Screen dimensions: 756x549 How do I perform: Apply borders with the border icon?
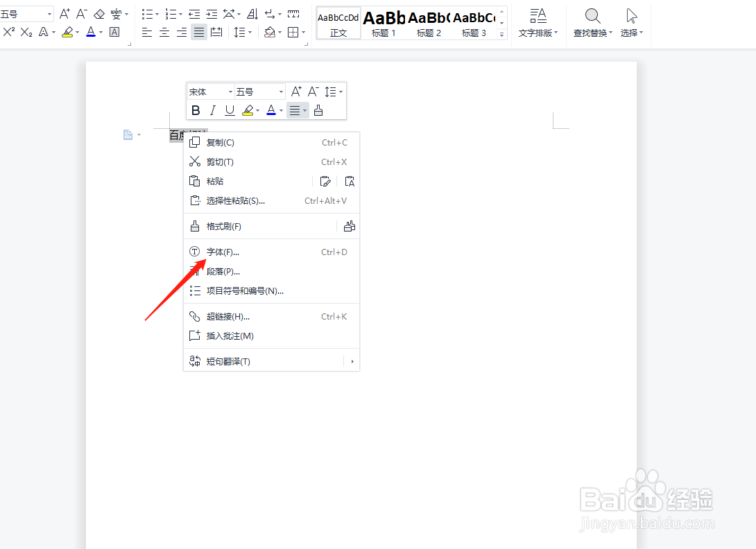point(293,33)
